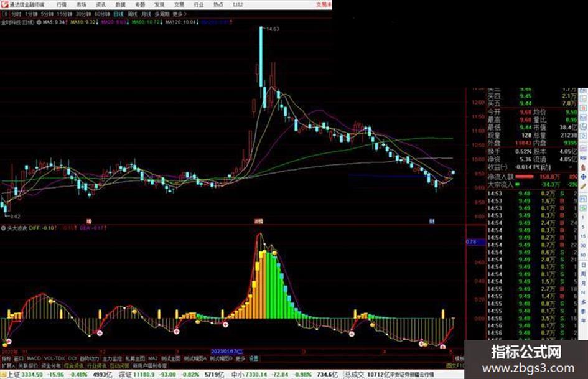
Task: Switch to CCI indicator tab
Action: click(72, 358)
